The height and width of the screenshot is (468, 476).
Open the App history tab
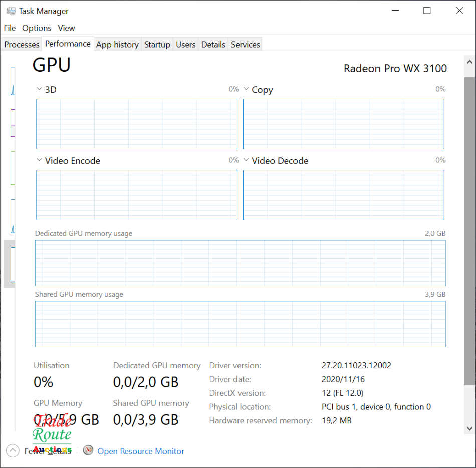pyautogui.click(x=117, y=45)
